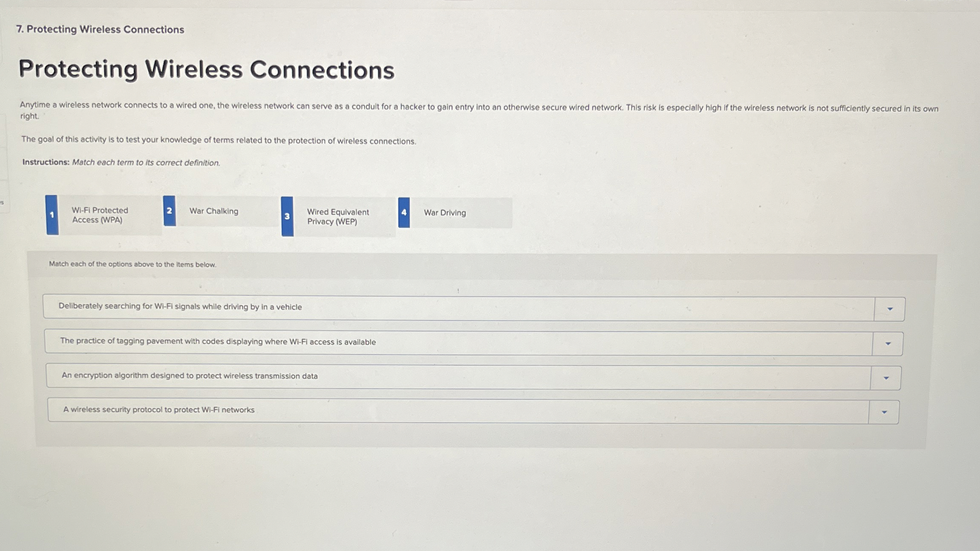Click the large Protecting Wireless Connections title

click(x=207, y=70)
